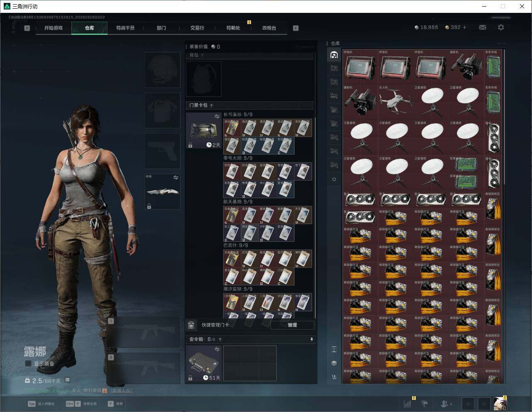Expand the weight details list icon
Image resolution: width=532 pixels, height=412 pixels.
[x=67, y=380]
